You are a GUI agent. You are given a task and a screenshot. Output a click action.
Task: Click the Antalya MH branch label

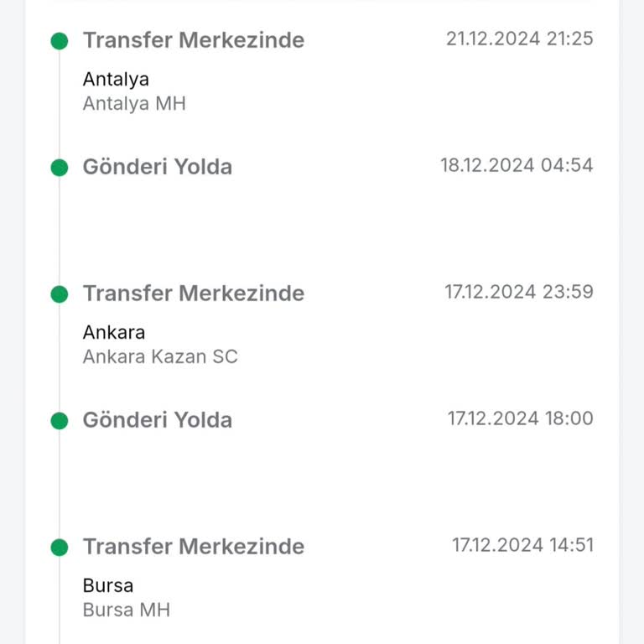(134, 104)
